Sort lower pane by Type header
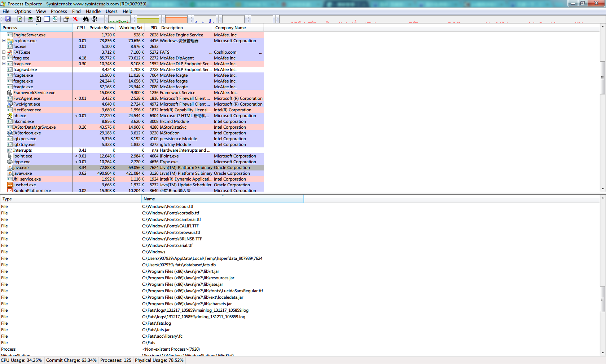Viewport: 606px width, 364px height. (71, 199)
